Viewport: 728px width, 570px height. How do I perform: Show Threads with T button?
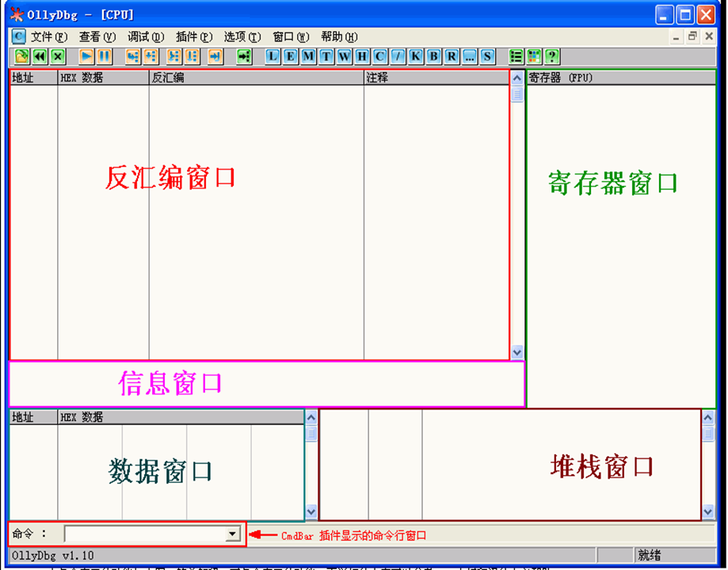[x=326, y=57]
